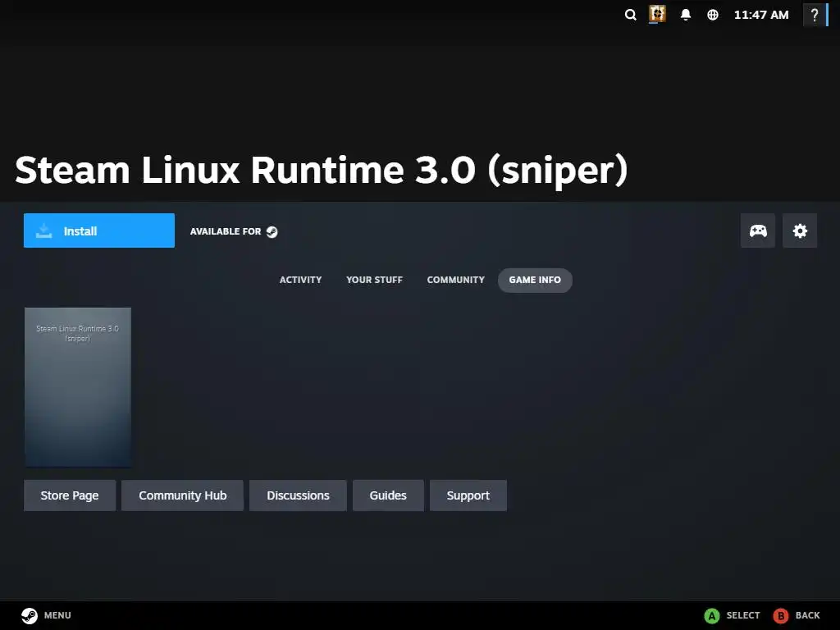Open the Discussions button
The image size is (840, 630).
point(298,495)
